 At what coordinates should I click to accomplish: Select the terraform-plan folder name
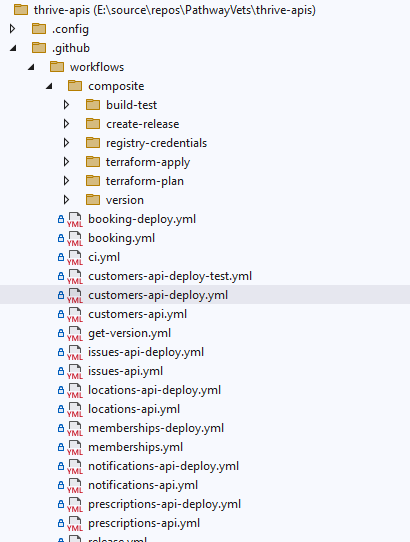(x=145, y=181)
